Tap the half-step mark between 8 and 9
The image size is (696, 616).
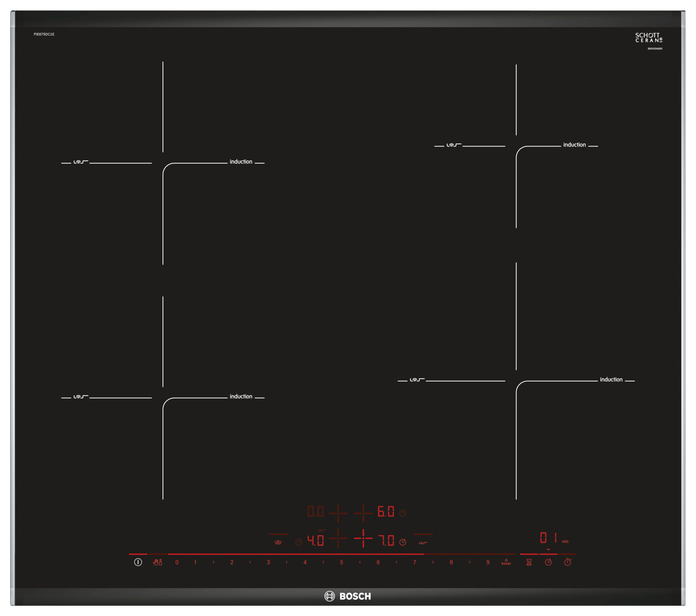coord(470,562)
